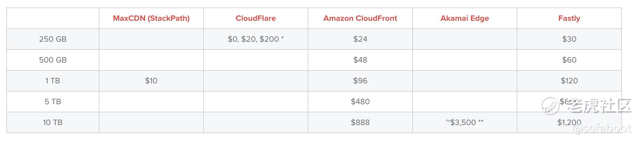The height and width of the screenshot is (143, 644).
Task: Select the MaxCDN $10 price cell
Action: click(x=151, y=81)
